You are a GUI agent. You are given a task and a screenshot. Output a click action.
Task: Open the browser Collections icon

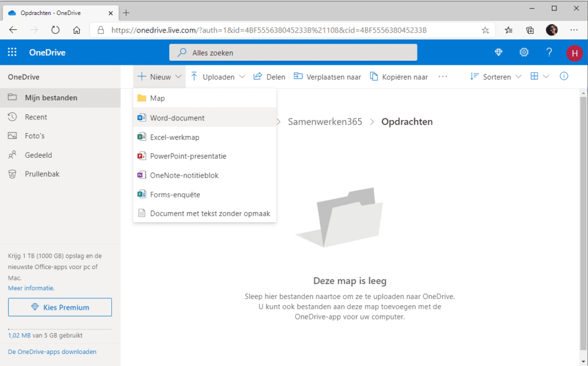click(x=530, y=30)
